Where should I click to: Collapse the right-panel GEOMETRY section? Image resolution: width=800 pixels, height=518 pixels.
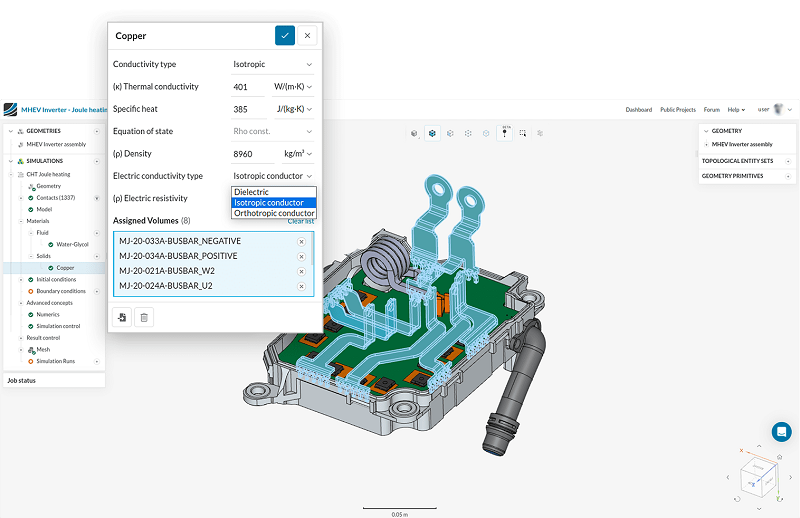click(x=706, y=131)
